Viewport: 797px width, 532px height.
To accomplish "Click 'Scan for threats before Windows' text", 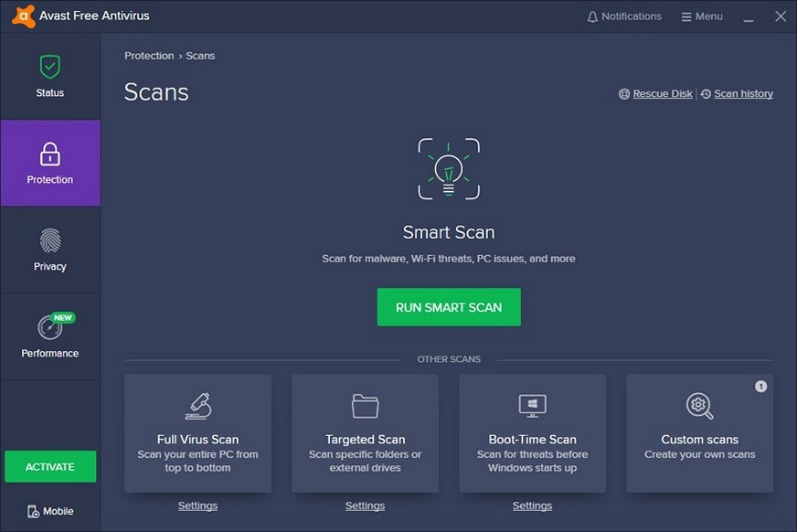I will [532, 461].
